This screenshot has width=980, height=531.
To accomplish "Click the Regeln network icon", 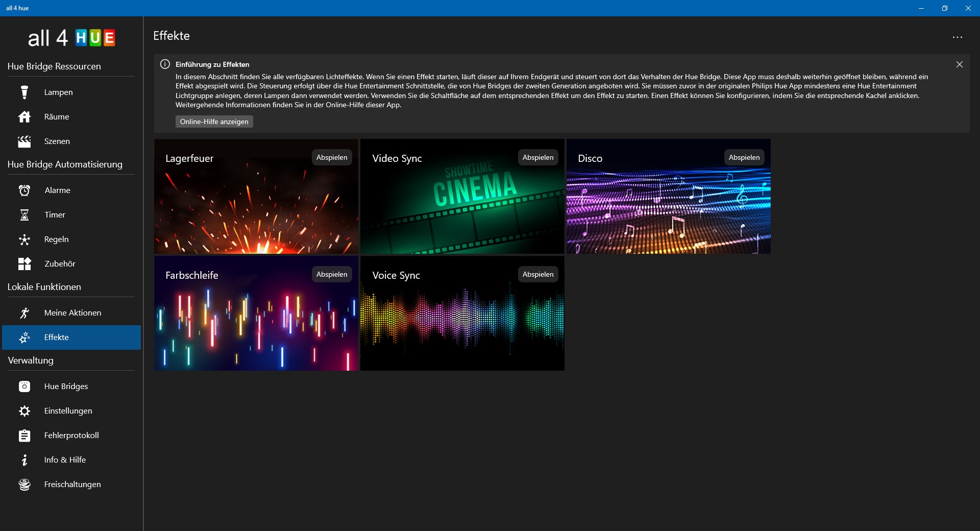I will coord(24,239).
